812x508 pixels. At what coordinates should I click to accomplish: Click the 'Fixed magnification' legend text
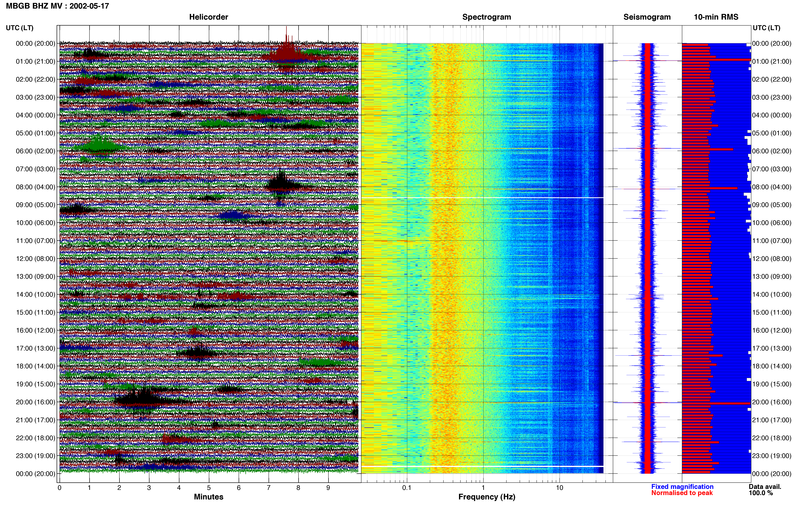[x=682, y=486]
